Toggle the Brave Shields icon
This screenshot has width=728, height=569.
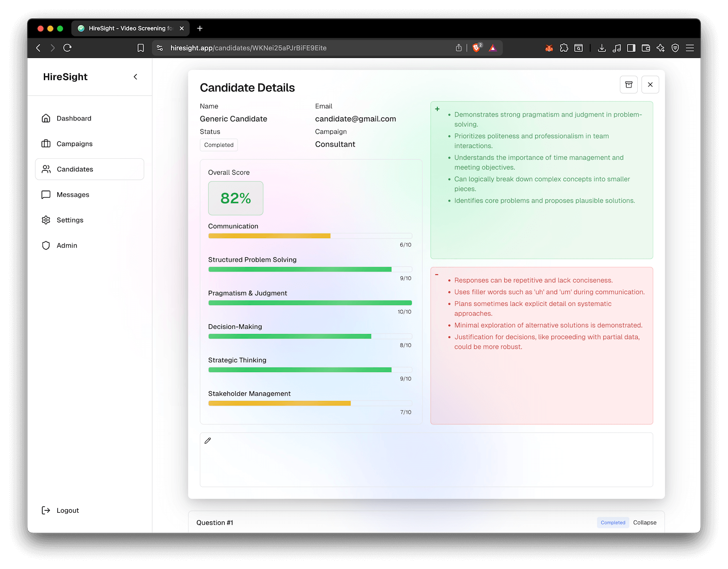tap(477, 48)
